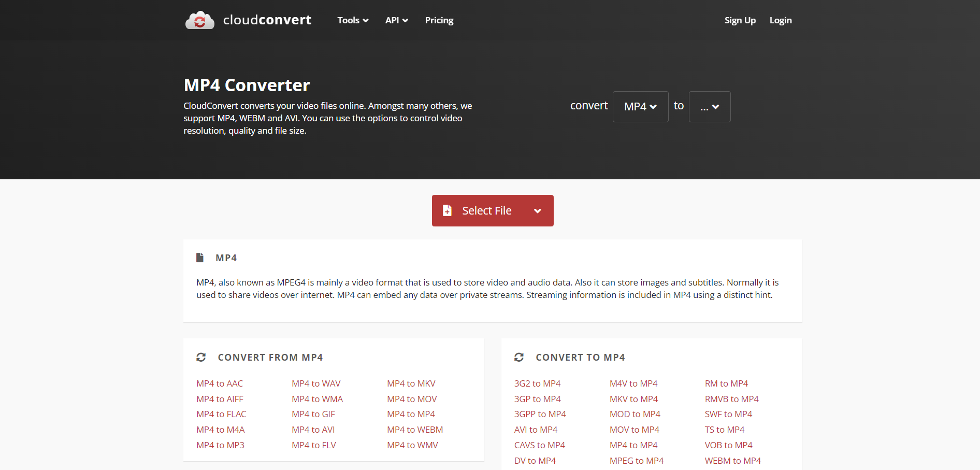Open the AVI to MP4 link
Viewport: 980px width, 470px height.
(536, 430)
